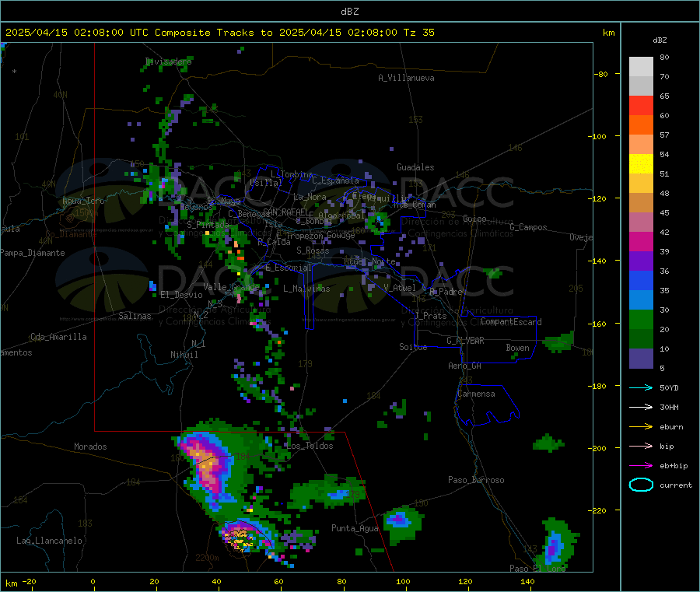Click the green-blue cell east of Punta_Agua

[x=402, y=524]
